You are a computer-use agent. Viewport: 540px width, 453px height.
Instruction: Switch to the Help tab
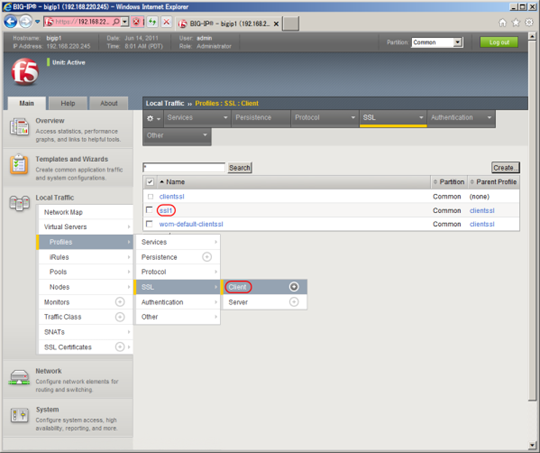pyautogui.click(x=68, y=103)
